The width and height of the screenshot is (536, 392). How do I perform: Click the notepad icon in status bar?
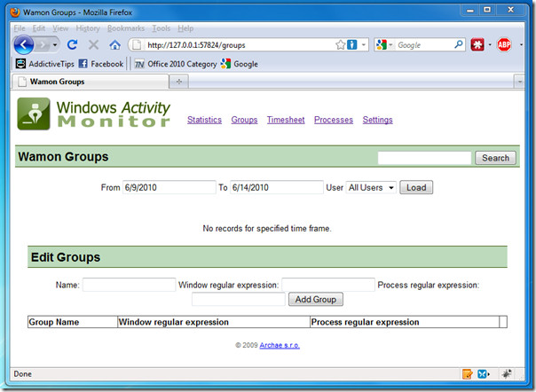coord(468,374)
